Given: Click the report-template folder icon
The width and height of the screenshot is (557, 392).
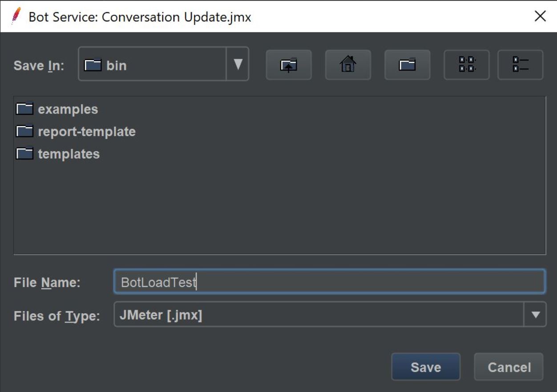Looking at the screenshot, I should click(25, 131).
